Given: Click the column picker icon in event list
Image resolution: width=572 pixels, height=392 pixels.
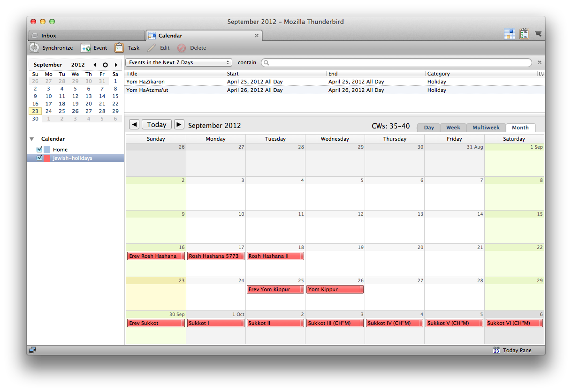Looking at the screenshot, I should point(541,74).
